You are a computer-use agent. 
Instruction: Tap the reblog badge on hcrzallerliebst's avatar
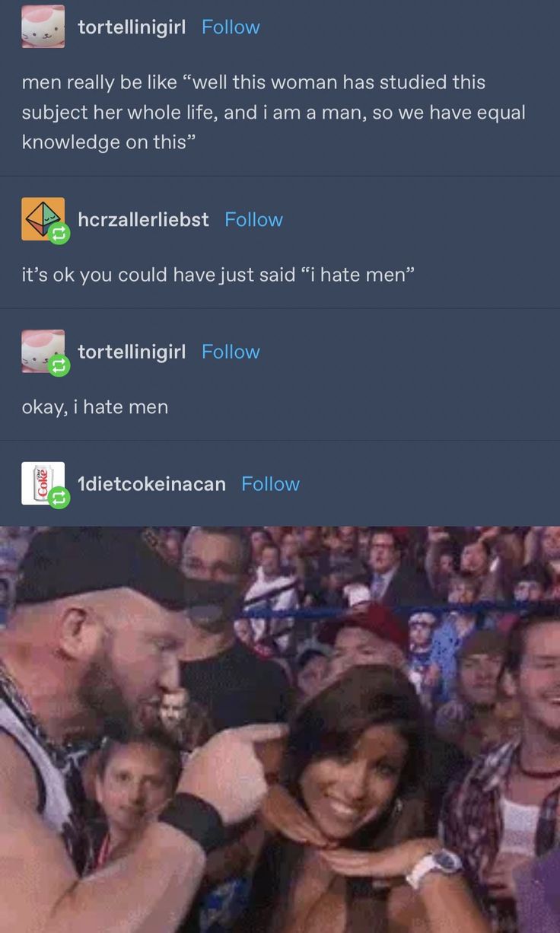click(x=59, y=234)
